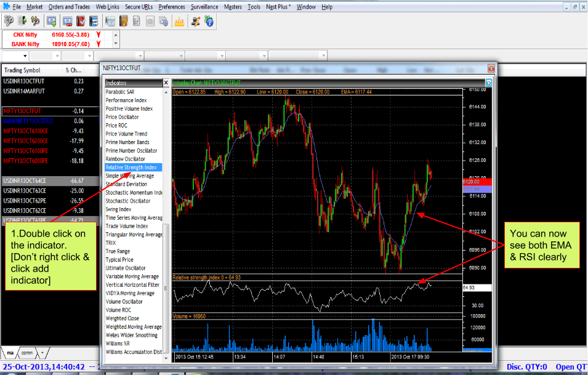Open the first combo box with black arrow
The height and width of the screenshot is (375, 588).
tap(15, 56)
